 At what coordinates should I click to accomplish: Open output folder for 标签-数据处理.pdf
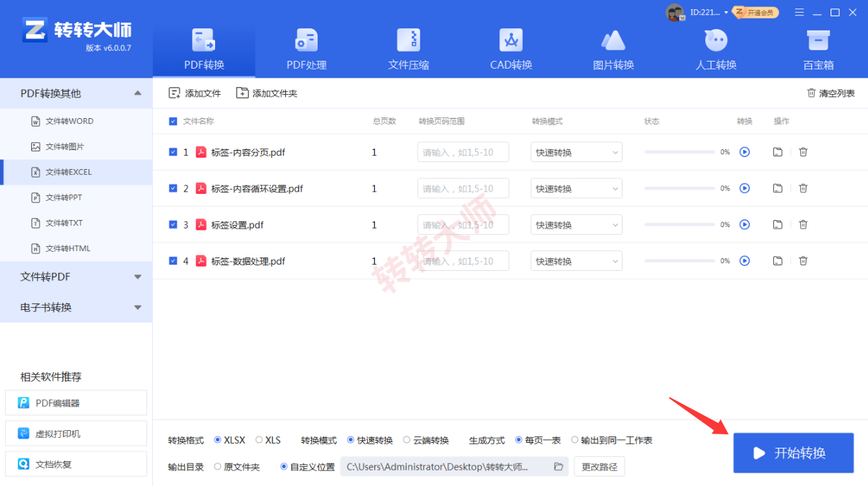[777, 260]
